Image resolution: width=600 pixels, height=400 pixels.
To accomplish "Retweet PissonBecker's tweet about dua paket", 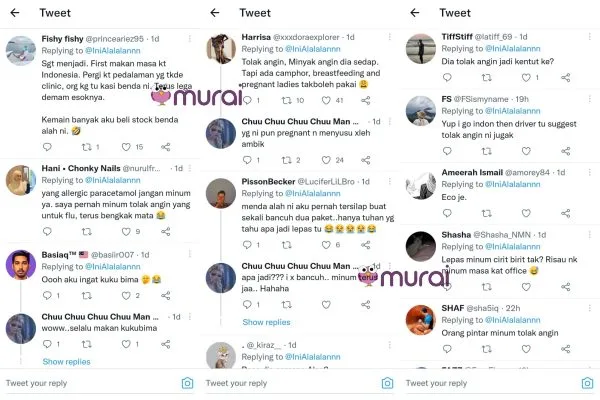I will coord(286,245).
